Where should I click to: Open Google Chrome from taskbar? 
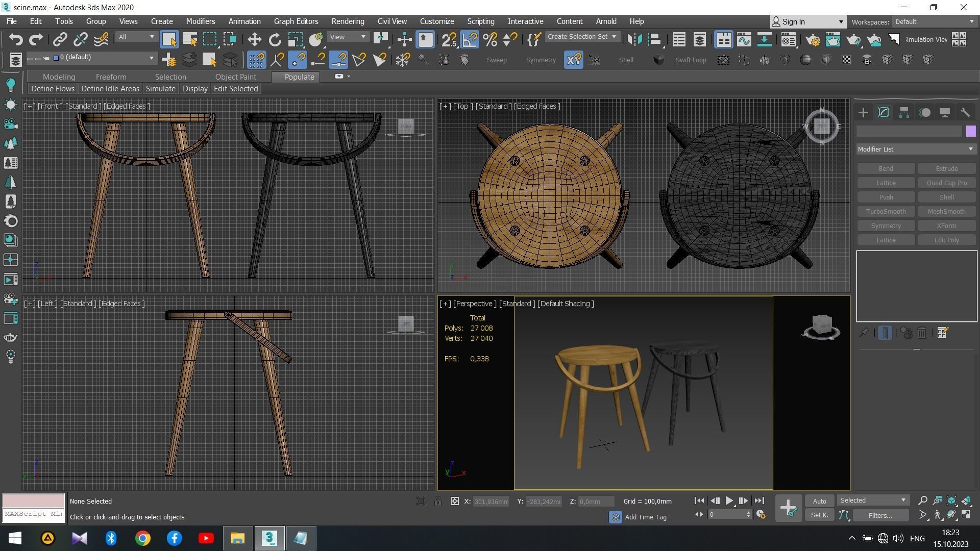tap(142, 538)
